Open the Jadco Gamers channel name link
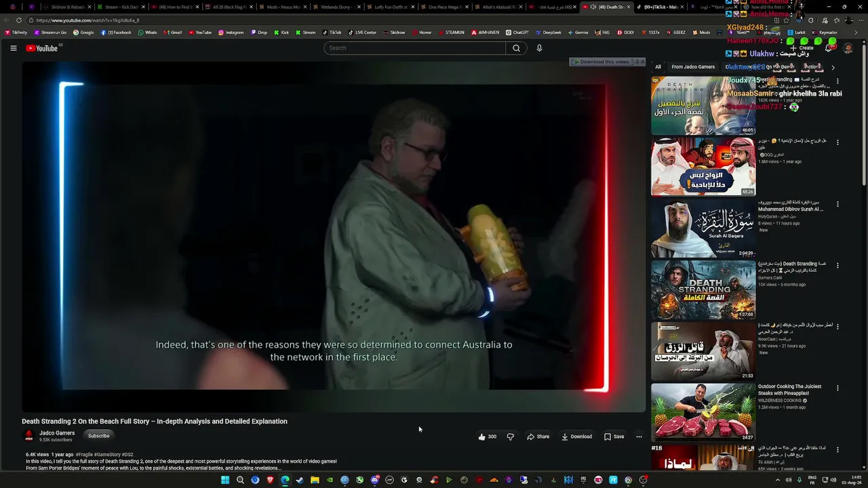The image size is (868, 488). click(x=57, y=433)
